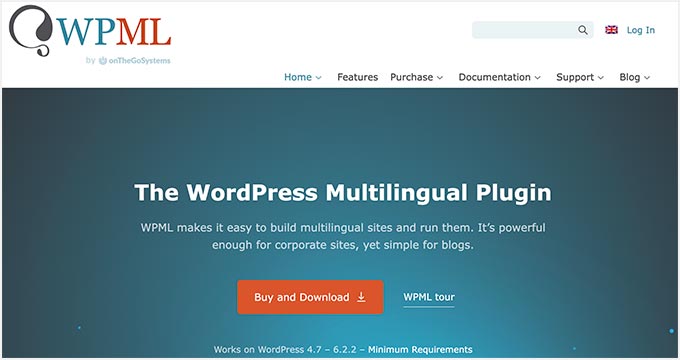Click the UK flag language icon
This screenshot has width=680, height=360.
(611, 30)
